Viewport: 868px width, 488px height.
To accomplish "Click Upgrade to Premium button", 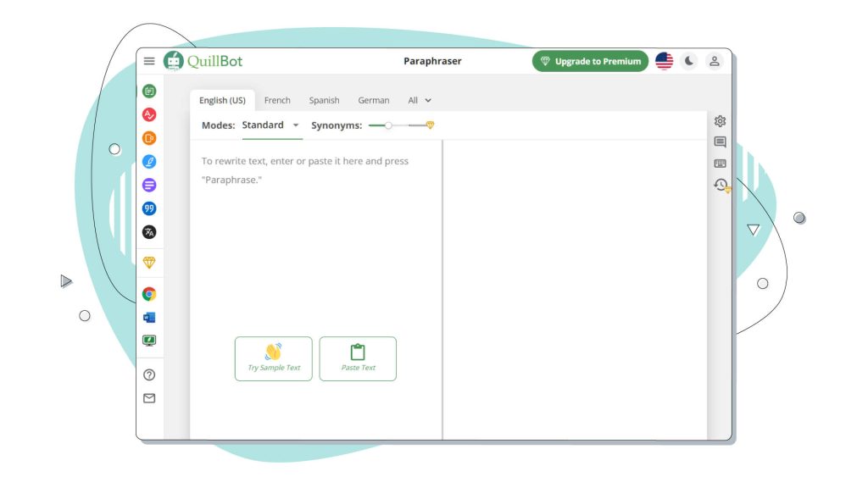I will point(590,61).
